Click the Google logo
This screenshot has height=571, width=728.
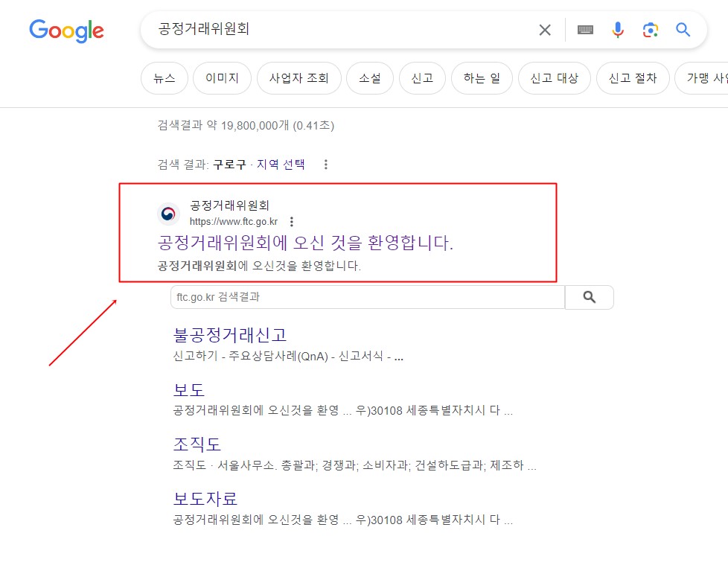(x=66, y=31)
